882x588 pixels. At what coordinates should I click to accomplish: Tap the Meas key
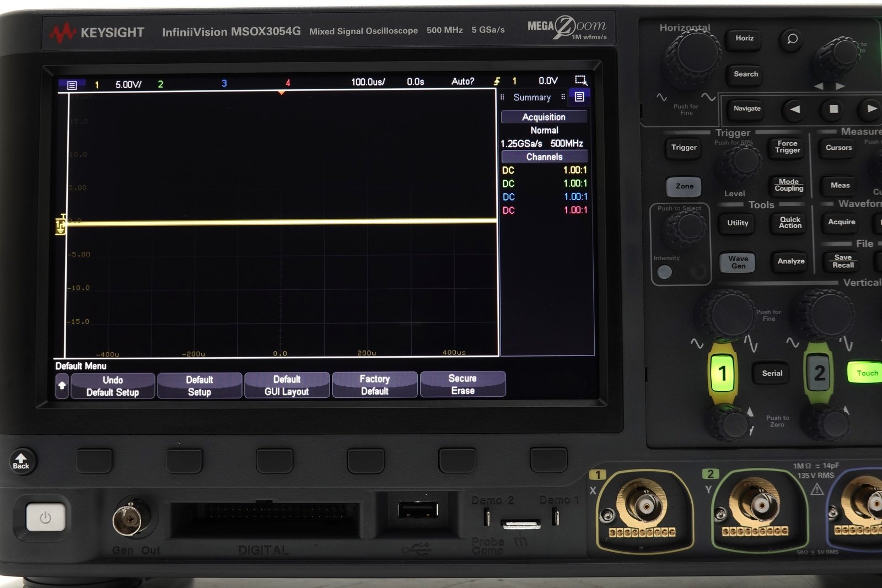840,186
